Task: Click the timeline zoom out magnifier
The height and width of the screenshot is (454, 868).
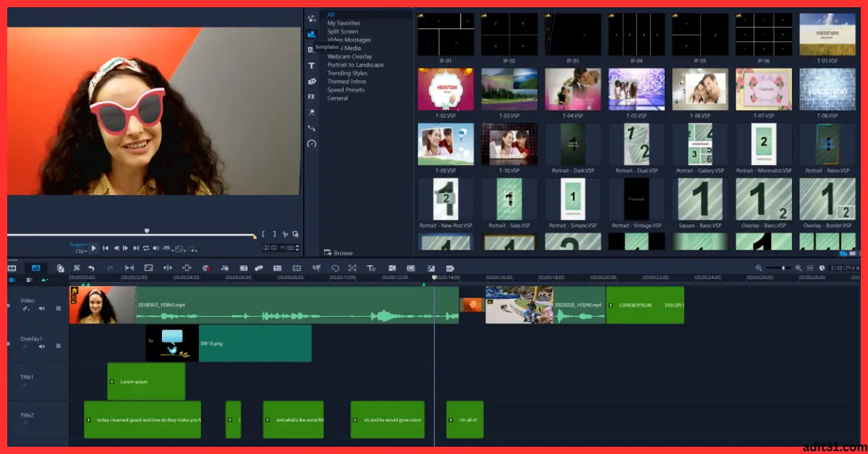Action: (759, 268)
